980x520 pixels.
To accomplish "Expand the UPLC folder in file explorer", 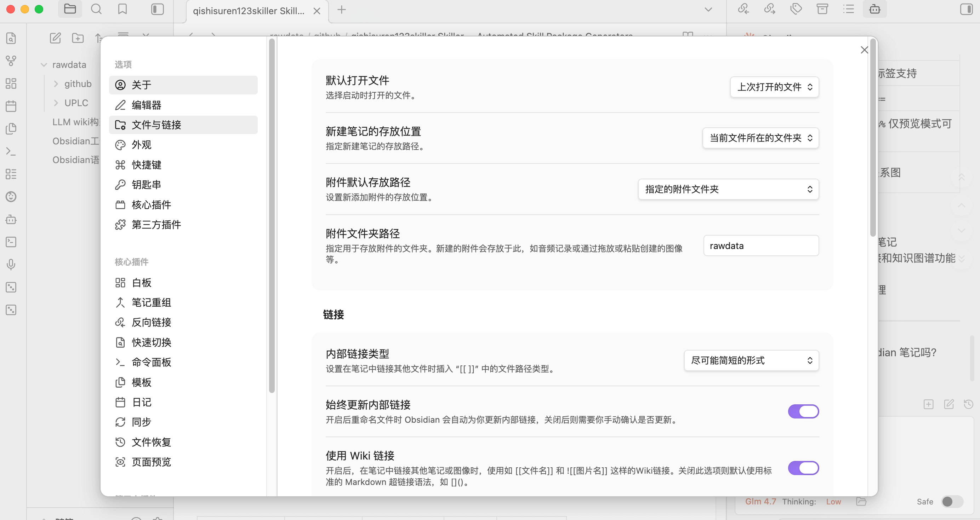I will click(56, 103).
